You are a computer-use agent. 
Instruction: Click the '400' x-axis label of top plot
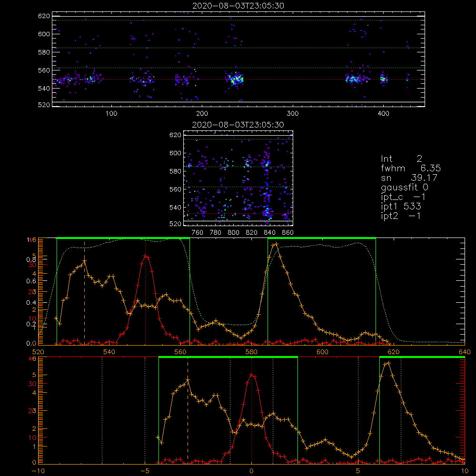click(383, 114)
